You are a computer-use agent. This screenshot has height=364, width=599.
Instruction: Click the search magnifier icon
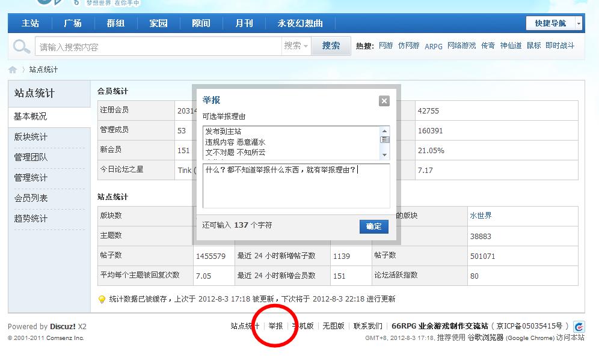point(22,46)
